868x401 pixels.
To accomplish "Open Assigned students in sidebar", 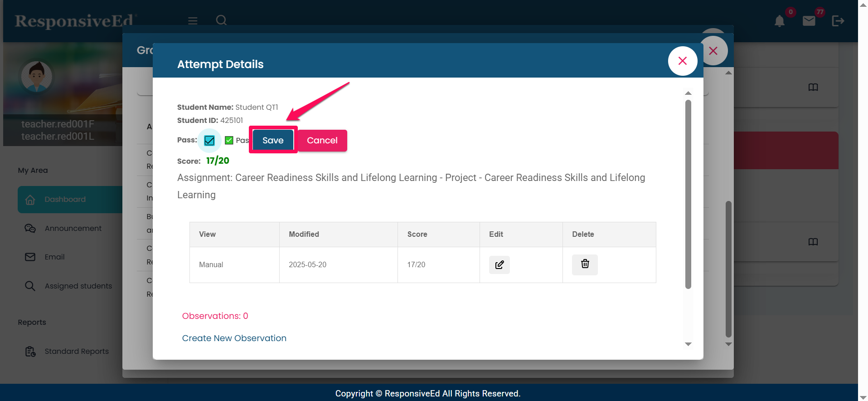I will point(78,286).
